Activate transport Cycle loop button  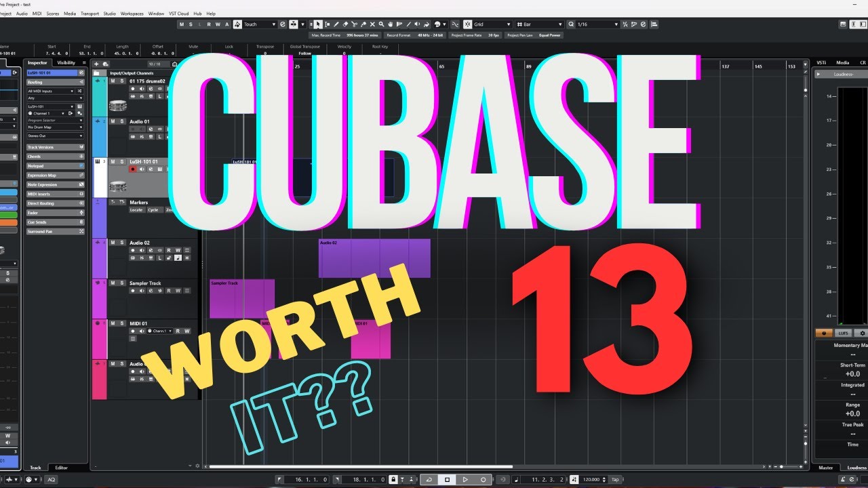429,479
